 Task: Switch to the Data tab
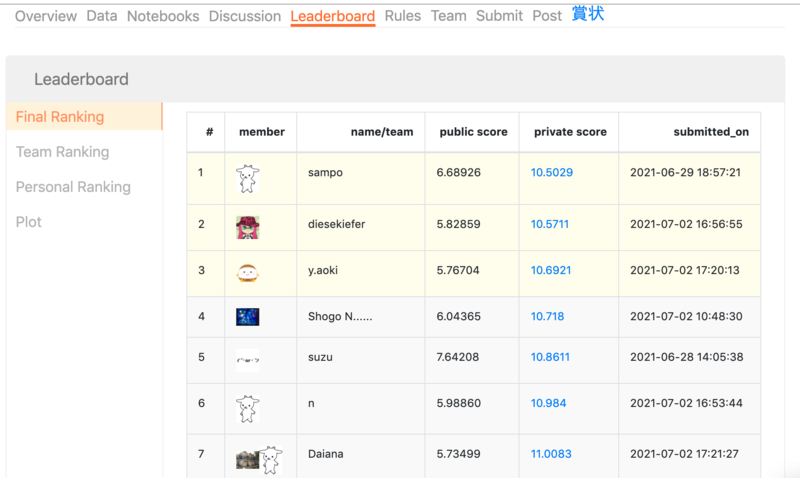(x=102, y=16)
